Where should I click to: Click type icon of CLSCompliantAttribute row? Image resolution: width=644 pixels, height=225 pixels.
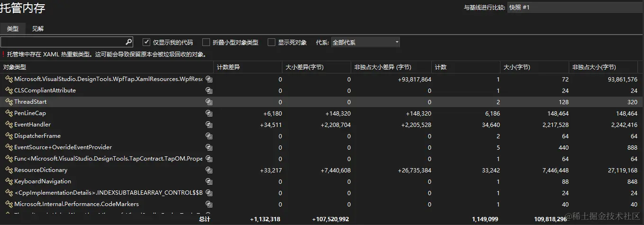click(9, 90)
